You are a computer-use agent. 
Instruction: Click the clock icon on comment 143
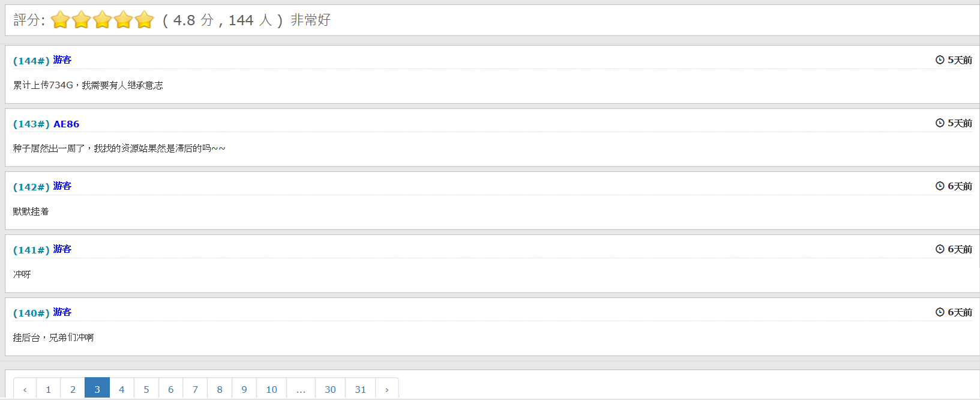pyautogui.click(x=940, y=123)
